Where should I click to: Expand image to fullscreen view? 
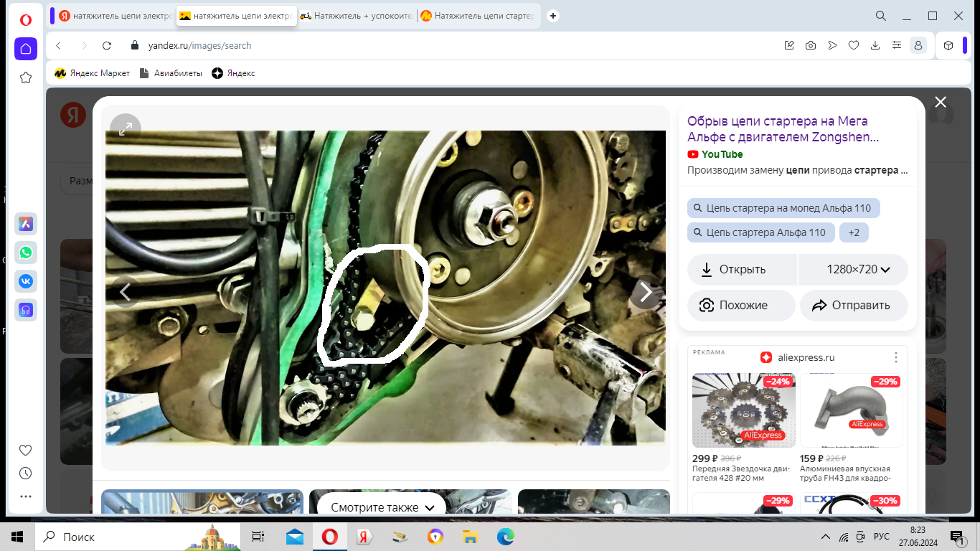(126, 129)
